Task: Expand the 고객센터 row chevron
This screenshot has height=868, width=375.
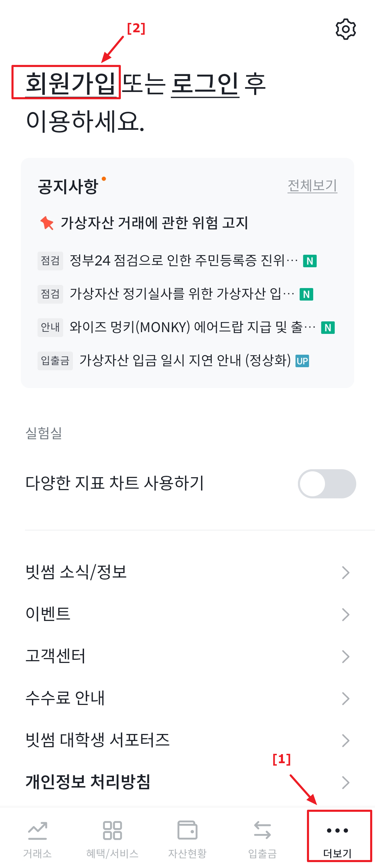Action: tap(345, 656)
